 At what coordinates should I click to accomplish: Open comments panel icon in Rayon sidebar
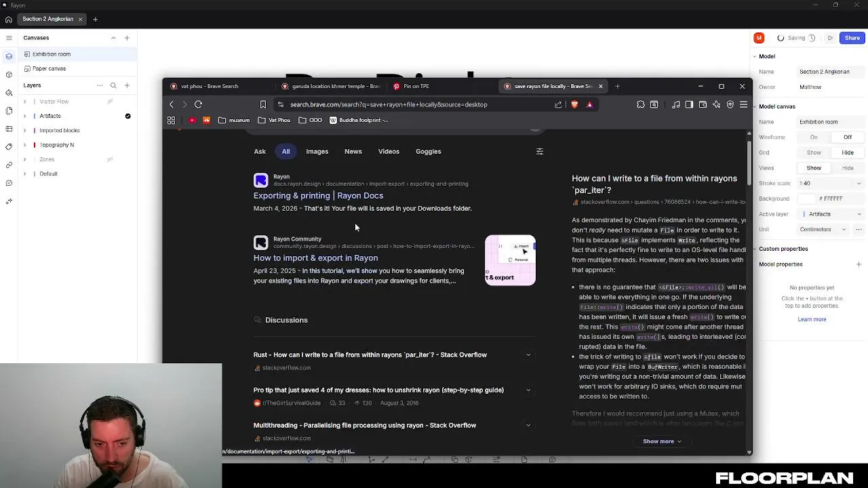point(9,183)
